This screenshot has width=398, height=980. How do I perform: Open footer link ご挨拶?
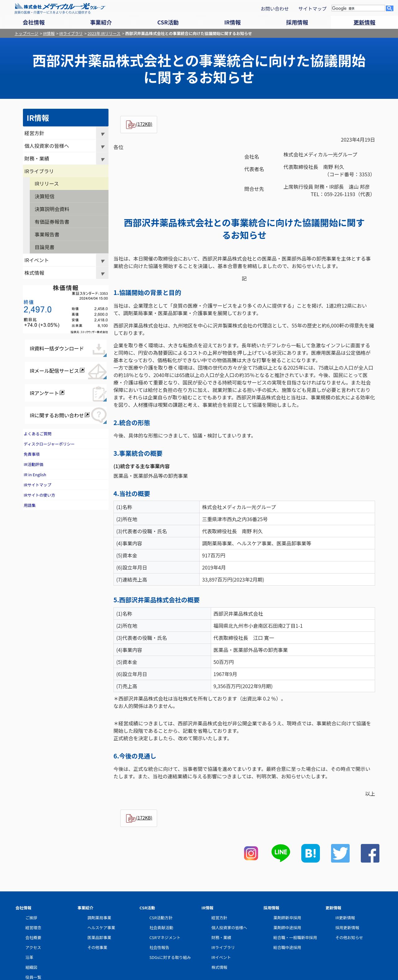(31, 918)
